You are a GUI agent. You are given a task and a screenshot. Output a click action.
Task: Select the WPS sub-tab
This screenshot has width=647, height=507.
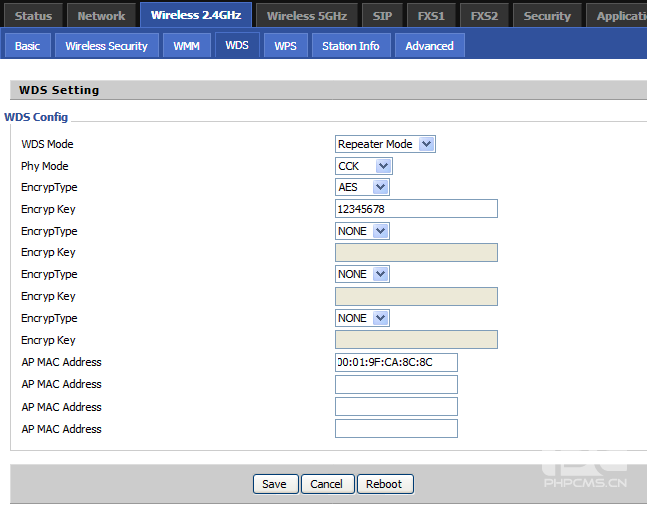[285, 46]
